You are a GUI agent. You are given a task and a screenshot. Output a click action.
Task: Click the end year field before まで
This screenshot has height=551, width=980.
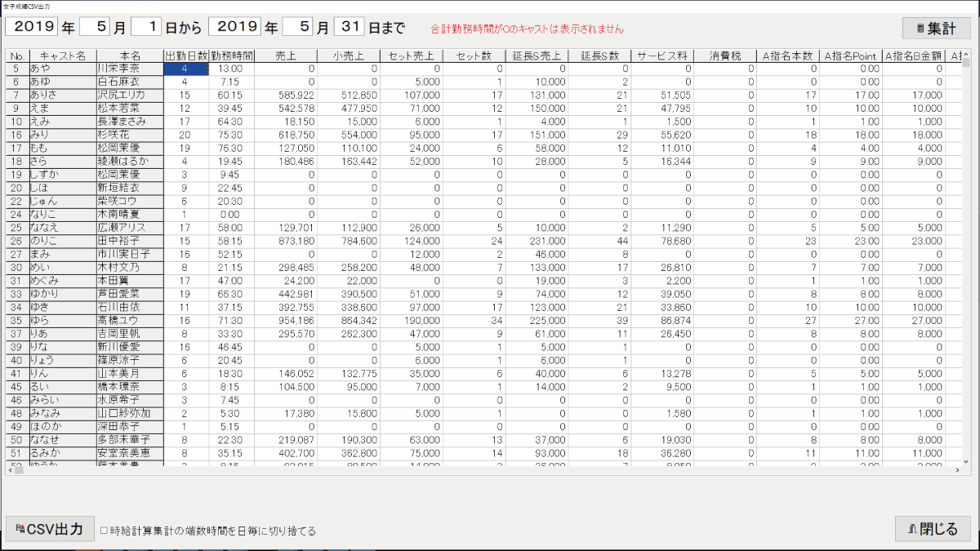234,27
